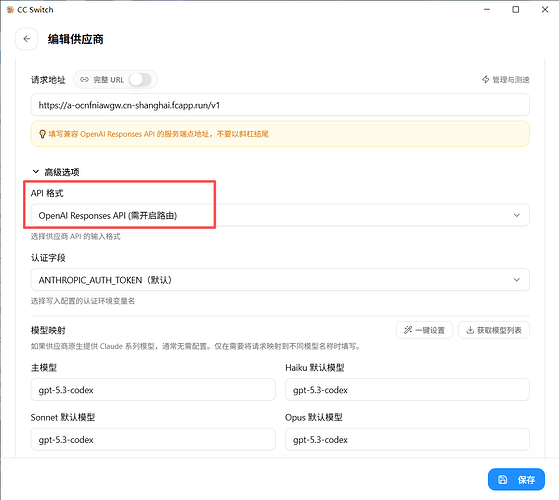Minimize the CC Switch window
This screenshot has height=500, width=559.
tap(487, 10)
